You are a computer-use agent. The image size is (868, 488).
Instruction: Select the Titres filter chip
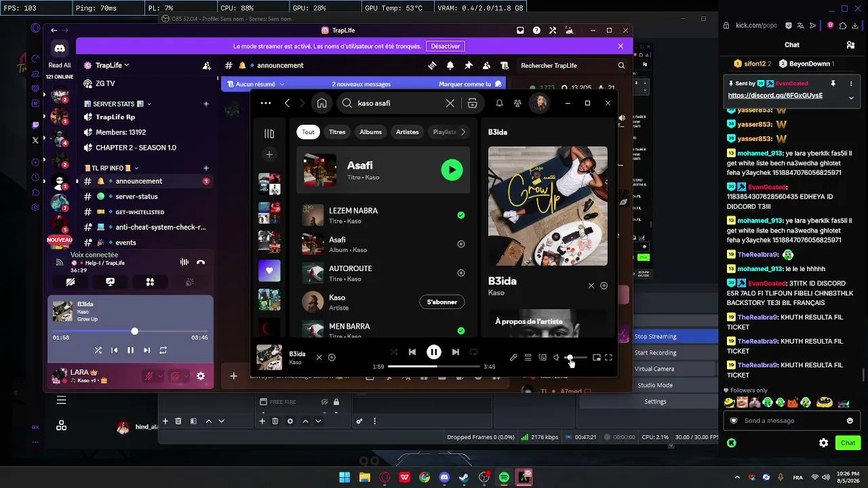point(337,132)
